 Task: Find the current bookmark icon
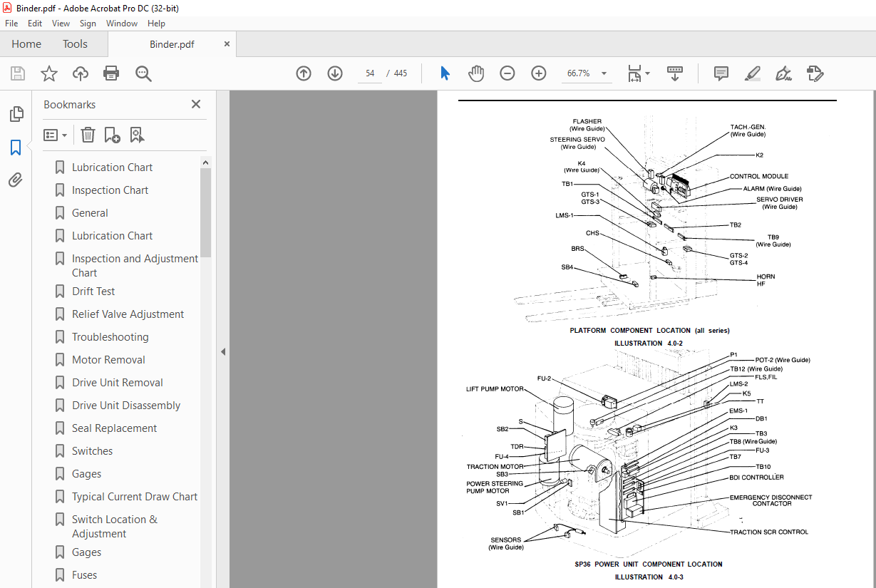click(137, 135)
